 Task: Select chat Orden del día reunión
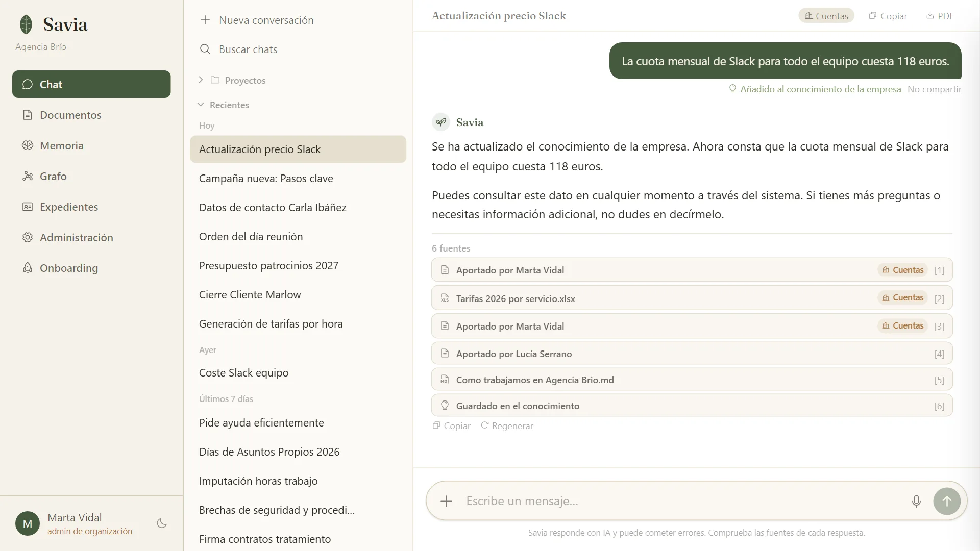click(298, 237)
